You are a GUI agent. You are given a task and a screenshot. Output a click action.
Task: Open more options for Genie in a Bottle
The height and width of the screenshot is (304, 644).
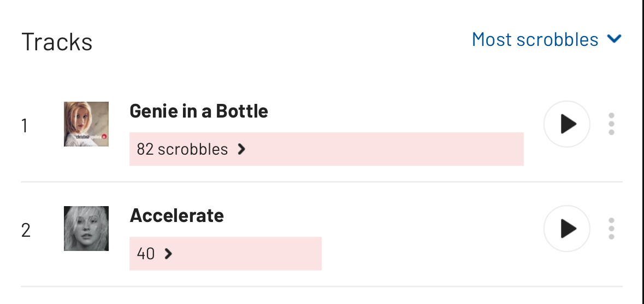pos(611,124)
